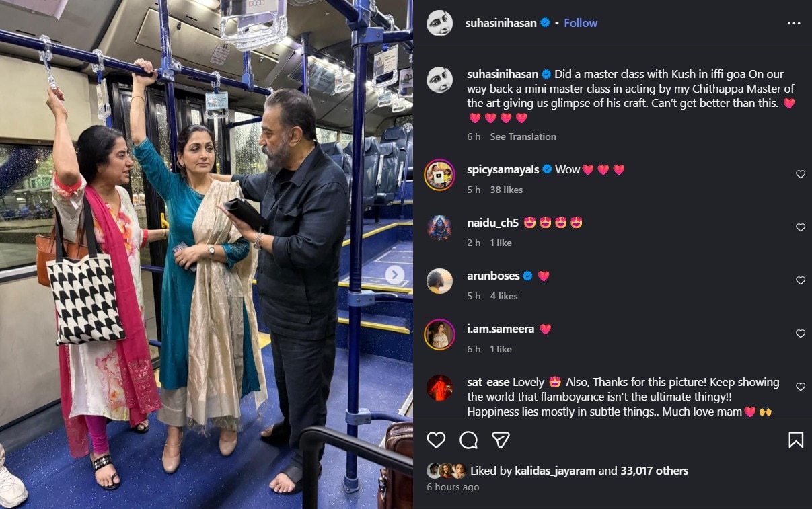
Task: Like naidu_ch5's comment
Action: 801,227
